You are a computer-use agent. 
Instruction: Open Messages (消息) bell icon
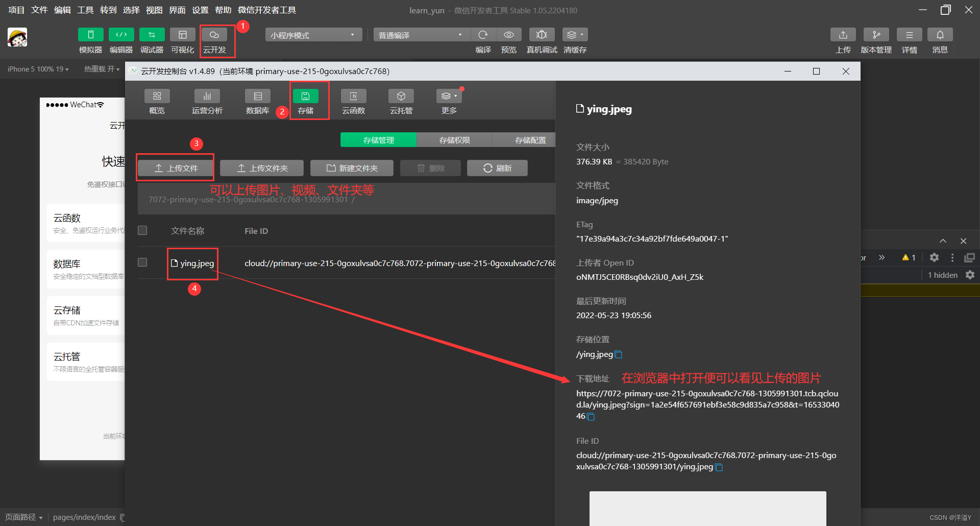tap(940, 35)
